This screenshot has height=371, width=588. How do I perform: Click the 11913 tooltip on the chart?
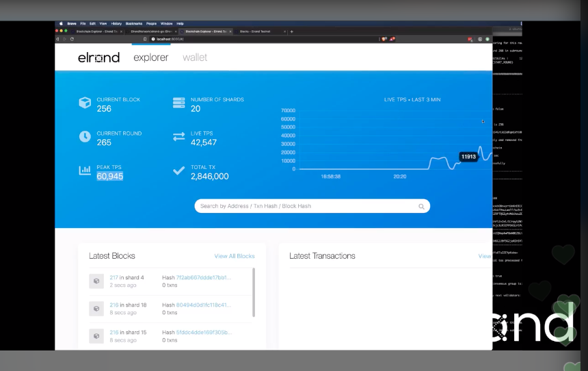468,157
